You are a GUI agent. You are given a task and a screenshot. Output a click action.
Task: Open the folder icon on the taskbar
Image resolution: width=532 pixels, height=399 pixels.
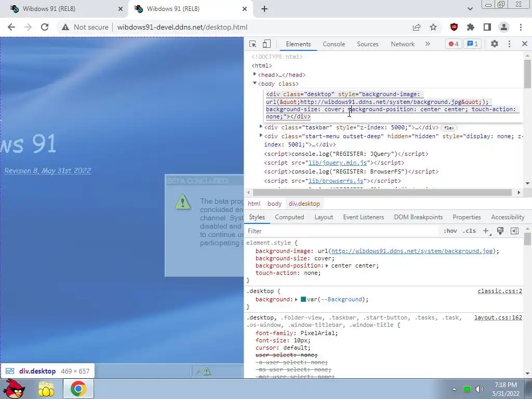(x=46, y=389)
